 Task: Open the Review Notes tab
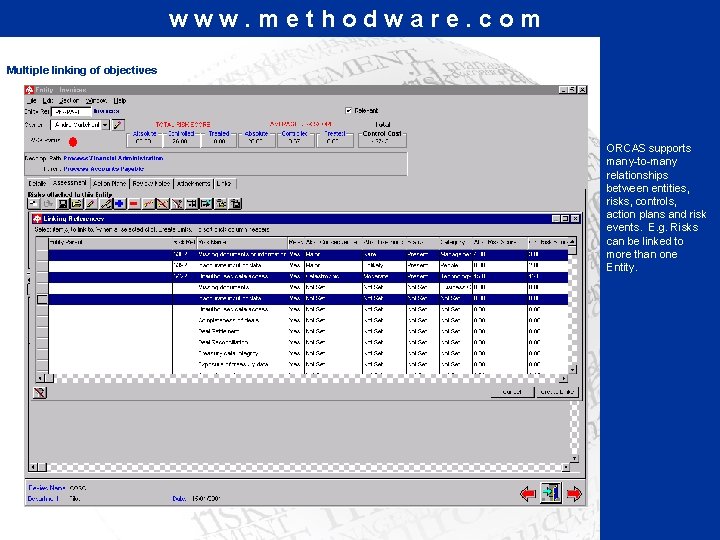pos(152,184)
